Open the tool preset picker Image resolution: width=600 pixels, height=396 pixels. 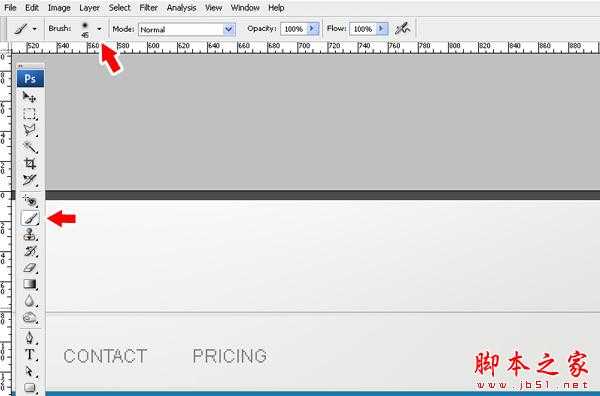click(x=26, y=29)
